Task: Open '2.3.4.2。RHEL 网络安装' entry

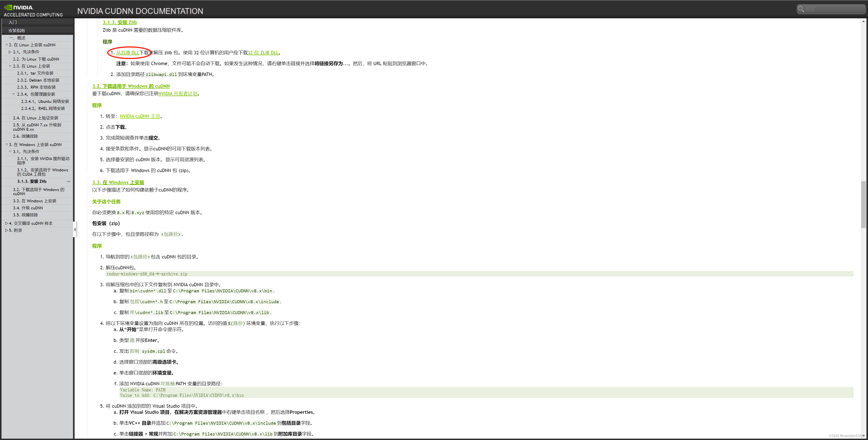Action: coord(43,109)
